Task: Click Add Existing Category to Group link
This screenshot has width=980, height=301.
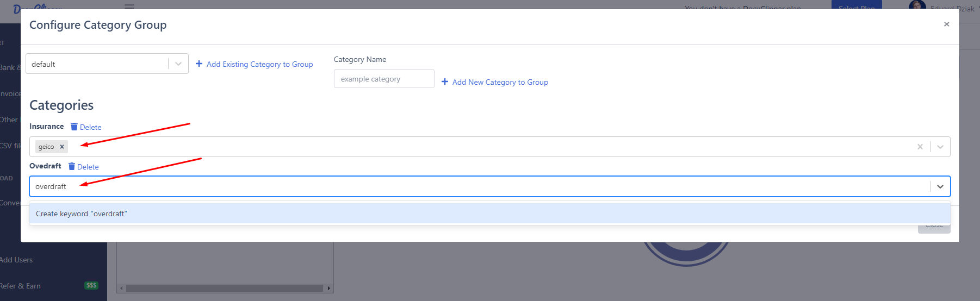Action: tap(259, 64)
